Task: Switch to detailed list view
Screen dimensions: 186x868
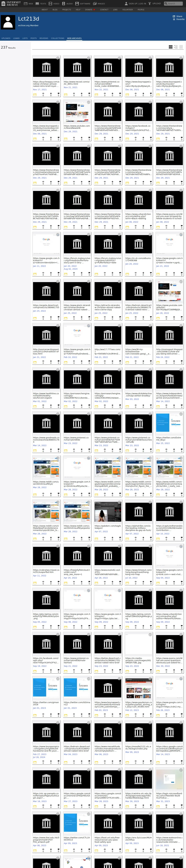Action: (176, 47)
